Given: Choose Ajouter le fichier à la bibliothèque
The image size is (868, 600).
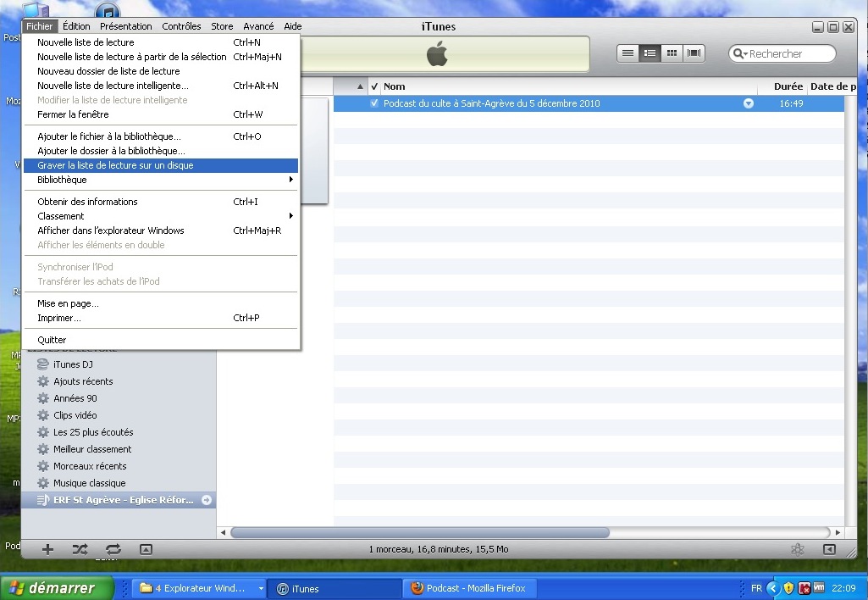Looking at the screenshot, I should (x=161, y=136).
